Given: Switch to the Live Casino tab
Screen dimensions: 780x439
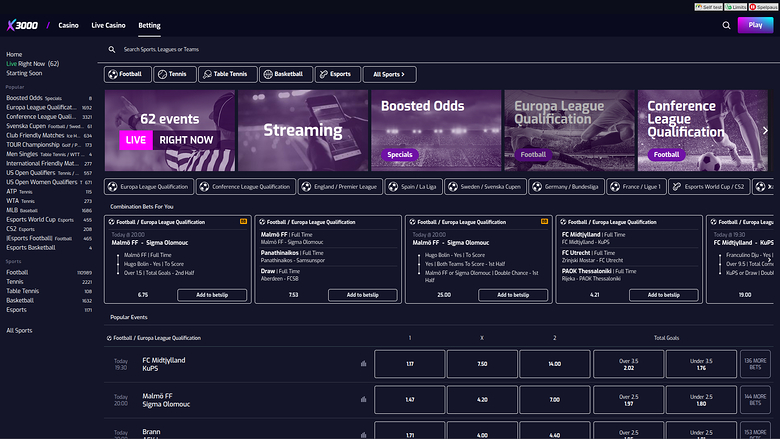Looking at the screenshot, I should pos(108,24).
